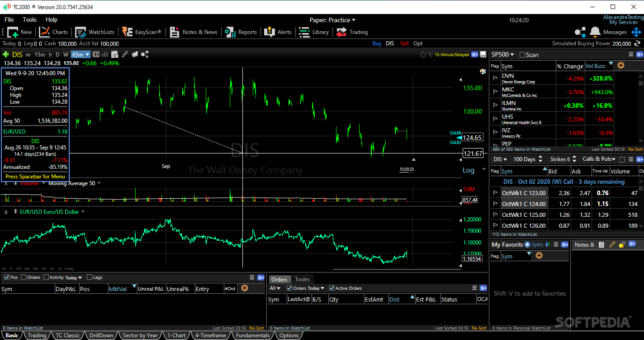Open Paper: Practice account dropdown
The image size is (644, 340).
pyautogui.click(x=332, y=20)
